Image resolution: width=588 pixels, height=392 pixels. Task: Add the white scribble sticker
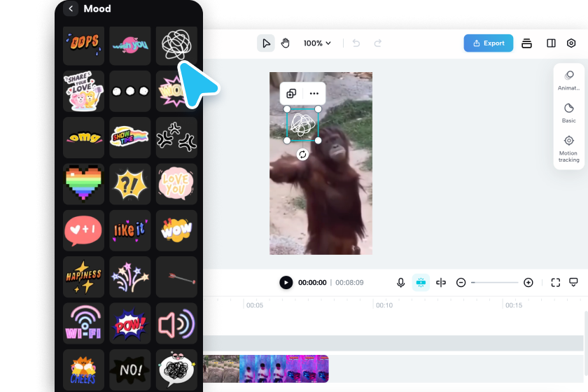coord(176,45)
